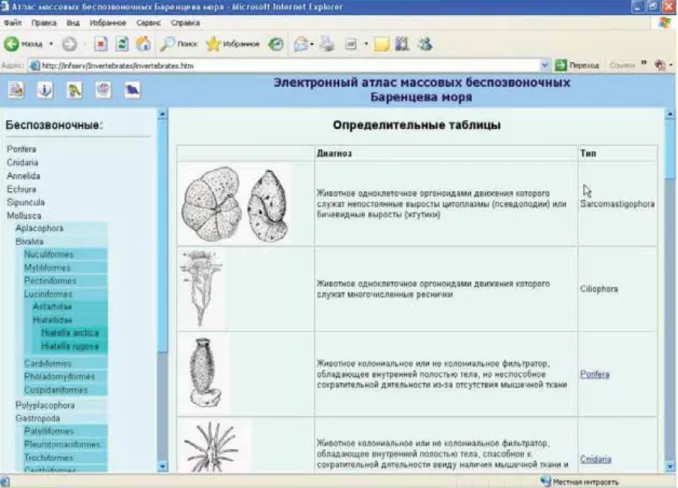Open the Back button history dropdown arrow

[x=51, y=44]
